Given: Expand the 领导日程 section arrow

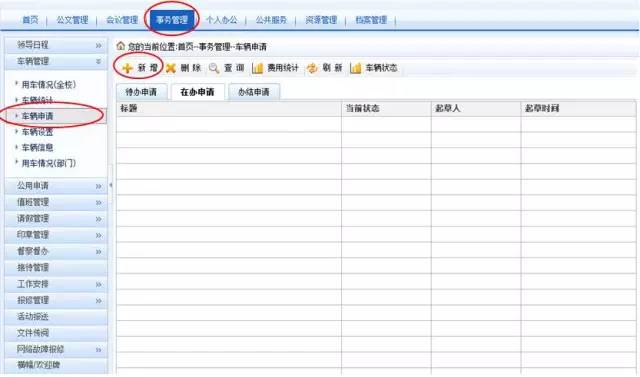Looking at the screenshot, I should click(98, 46).
